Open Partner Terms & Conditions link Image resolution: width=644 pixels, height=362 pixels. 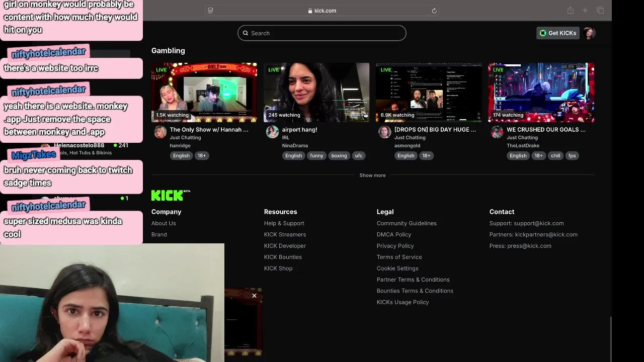tap(413, 280)
